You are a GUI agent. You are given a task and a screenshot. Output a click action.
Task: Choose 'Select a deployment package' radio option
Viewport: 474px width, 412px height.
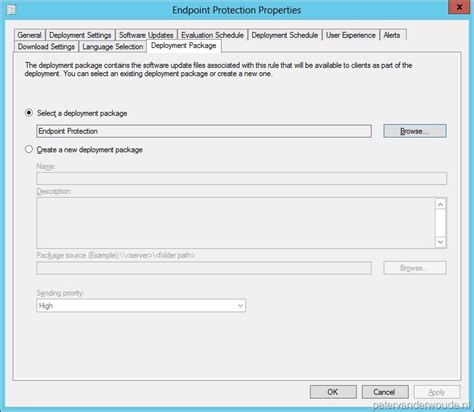tap(29, 113)
